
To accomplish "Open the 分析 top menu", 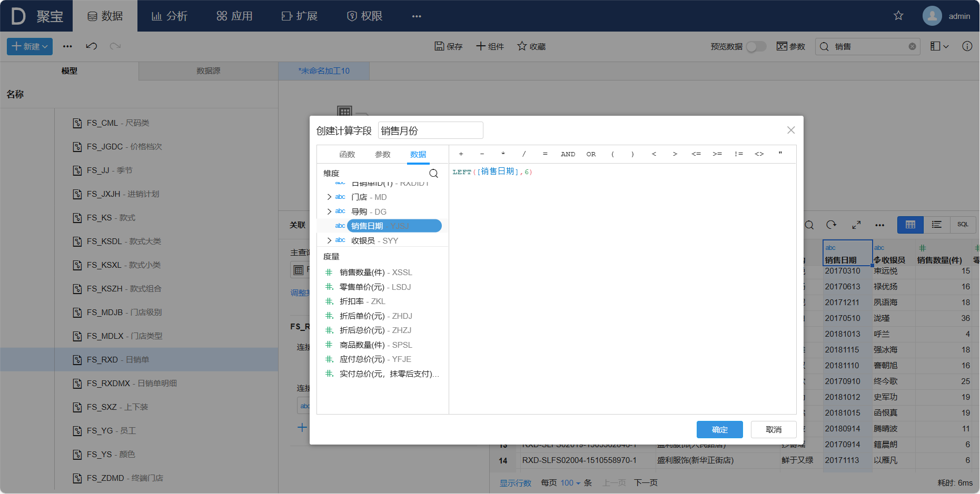I will coord(170,16).
